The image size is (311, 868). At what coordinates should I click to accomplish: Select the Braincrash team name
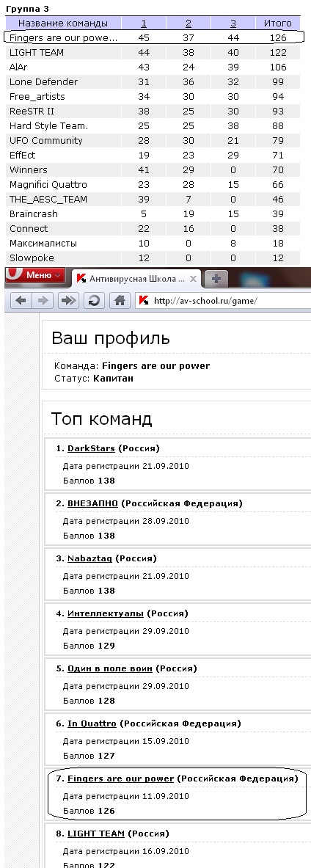(x=34, y=214)
